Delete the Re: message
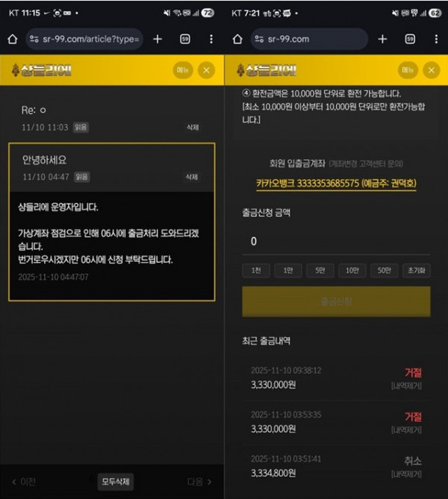This screenshot has height=499, width=448. [x=193, y=128]
